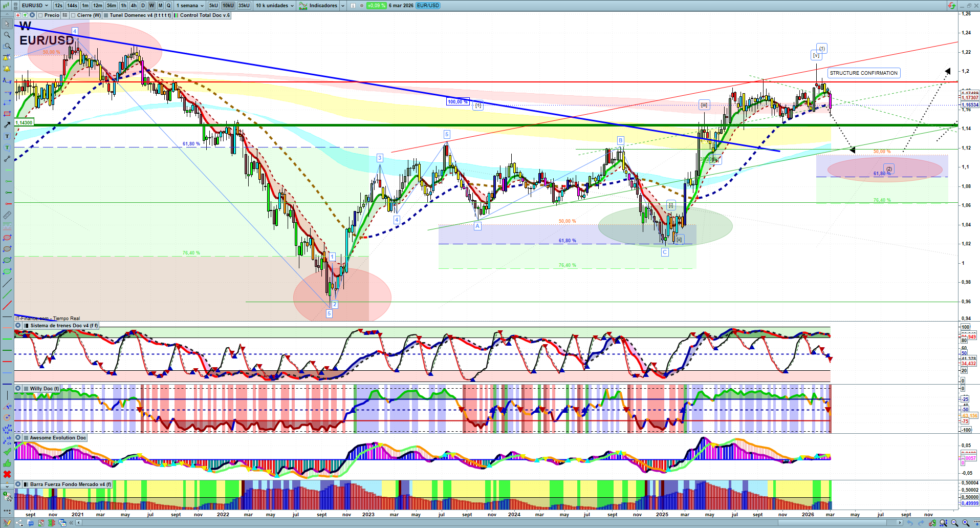980x528 pixels.
Task: Close the Awesome Evolution Doc panel
Action: [18, 438]
